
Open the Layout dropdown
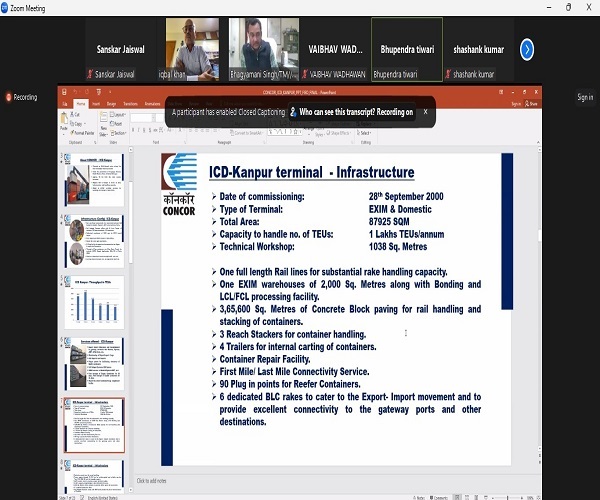coord(118,114)
